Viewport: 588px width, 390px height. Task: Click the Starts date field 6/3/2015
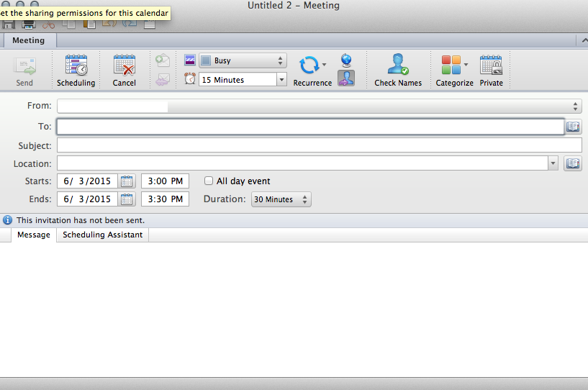pos(87,181)
